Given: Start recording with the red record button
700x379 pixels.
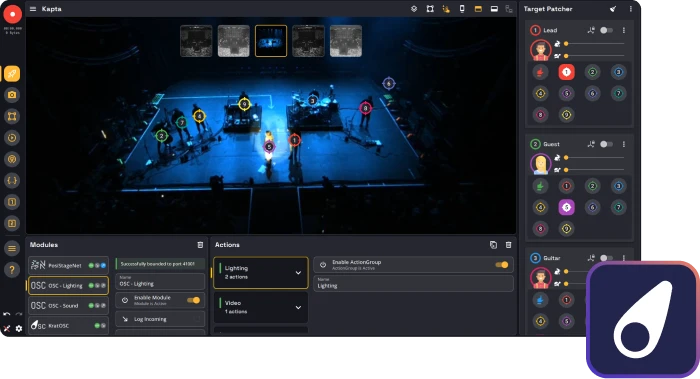Looking at the screenshot, I should [12, 14].
